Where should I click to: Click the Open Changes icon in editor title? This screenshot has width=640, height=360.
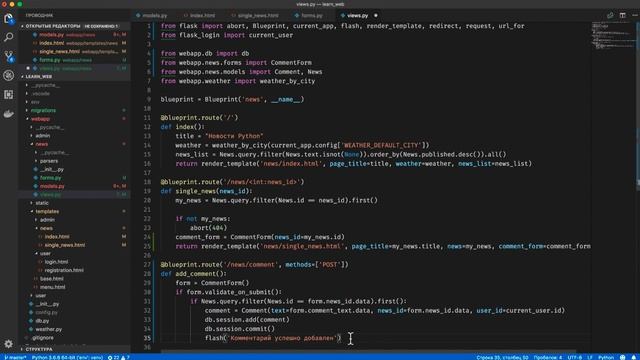pyautogui.click(x=610, y=16)
